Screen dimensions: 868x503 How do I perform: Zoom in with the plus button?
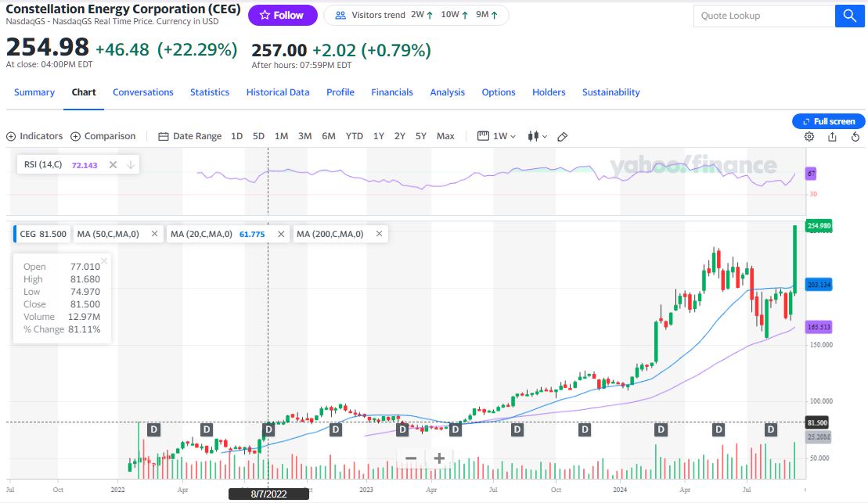coord(439,458)
